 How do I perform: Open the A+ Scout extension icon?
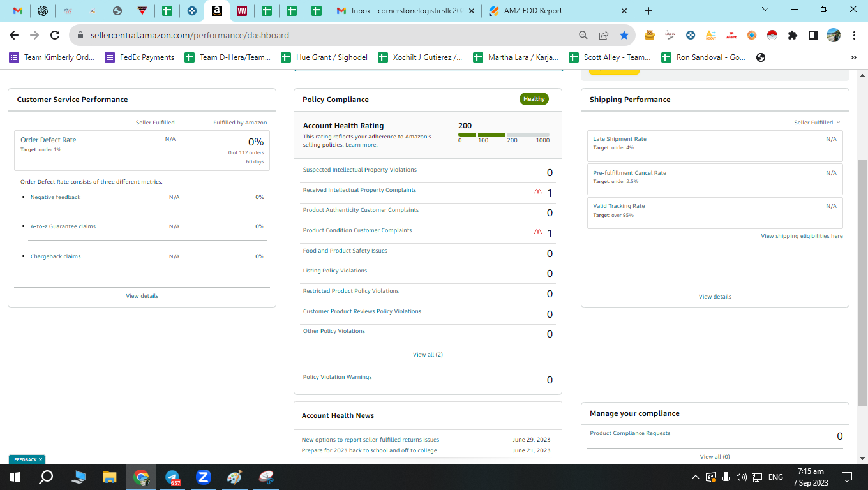click(711, 35)
